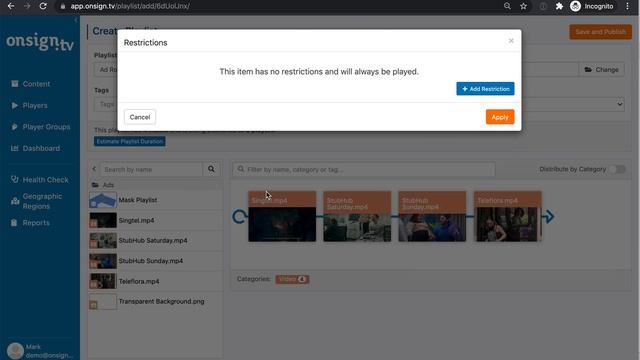This screenshot has width=640, height=360.
Task: Bookmark this page with the star
Action: [524, 6]
